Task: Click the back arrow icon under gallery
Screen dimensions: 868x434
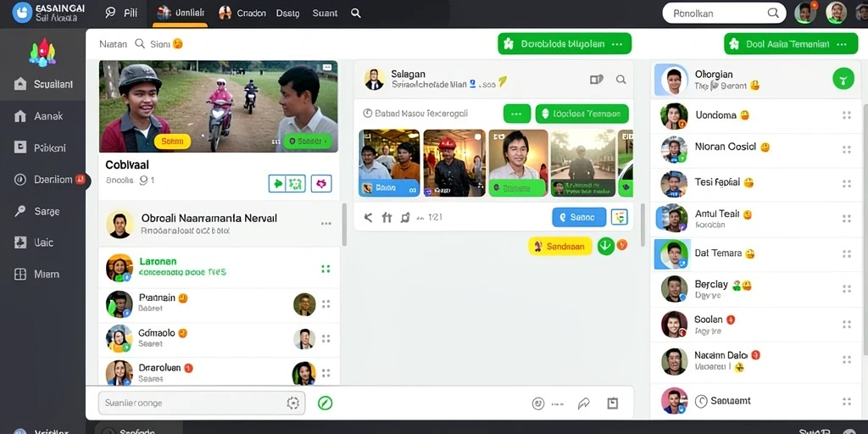Action: pos(368,218)
